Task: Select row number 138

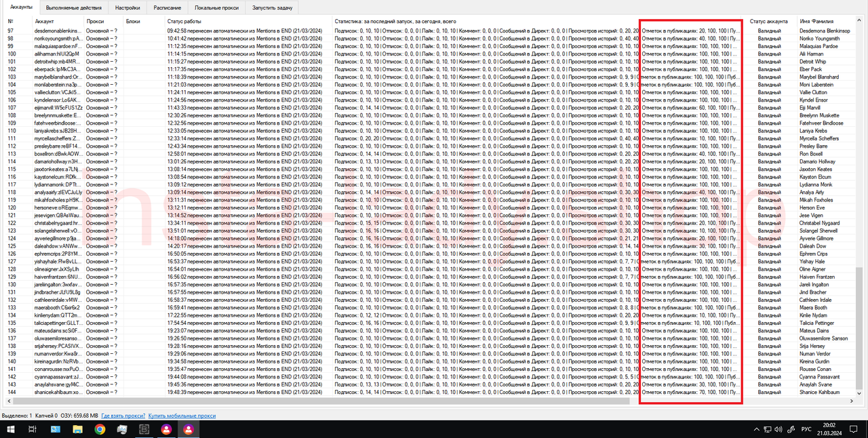Action: click(x=12, y=345)
